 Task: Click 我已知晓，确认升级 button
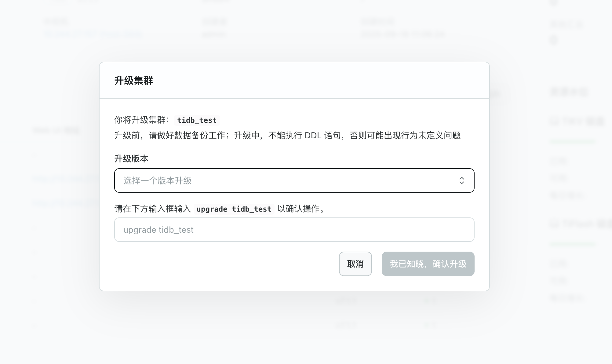[x=428, y=264]
